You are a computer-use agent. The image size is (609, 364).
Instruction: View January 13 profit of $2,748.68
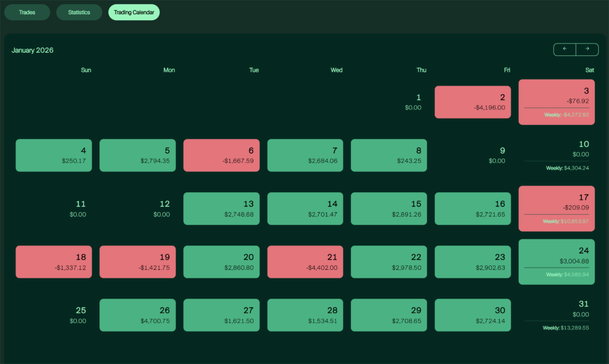tap(221, 209)
